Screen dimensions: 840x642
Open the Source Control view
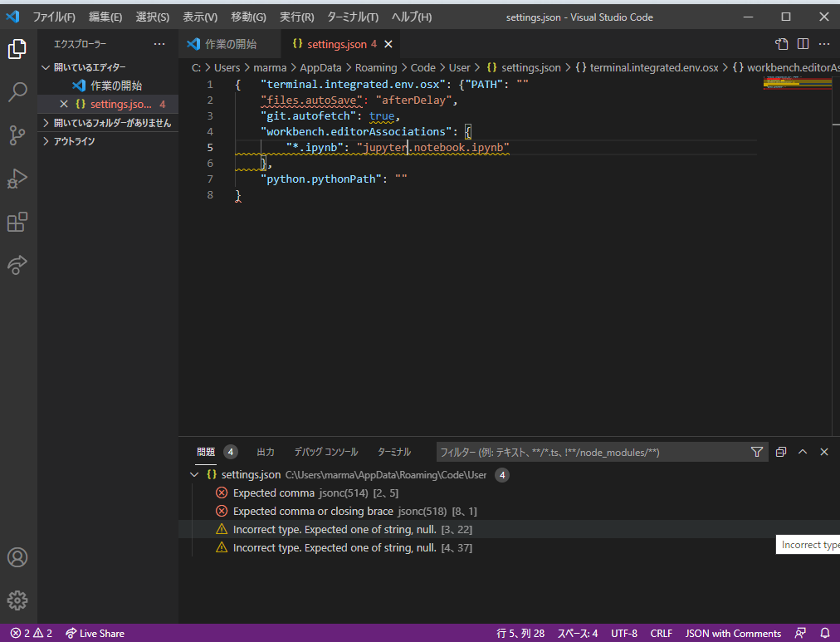tap(17, 135)
